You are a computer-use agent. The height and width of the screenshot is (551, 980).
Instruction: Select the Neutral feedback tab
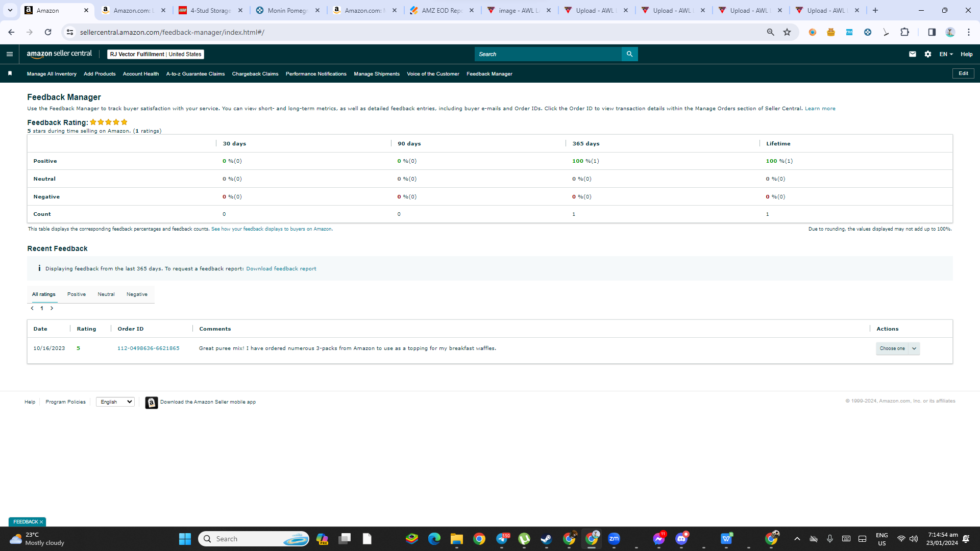(x=106, y=294)
